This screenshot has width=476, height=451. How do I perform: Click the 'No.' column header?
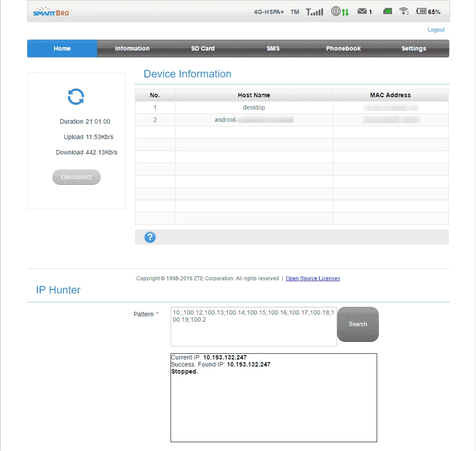pos(155,95)
